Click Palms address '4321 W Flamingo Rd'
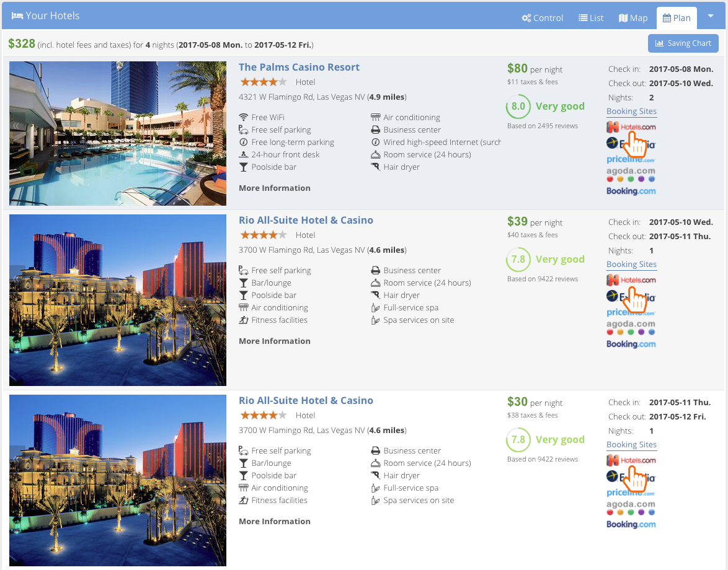The image size is (728, 570). (x=276, y=97)
